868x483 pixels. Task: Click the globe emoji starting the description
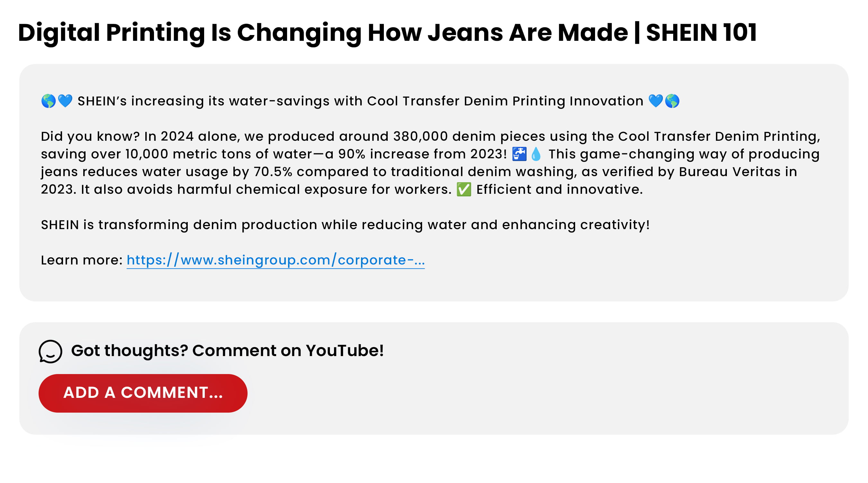(x=49, y=101)
